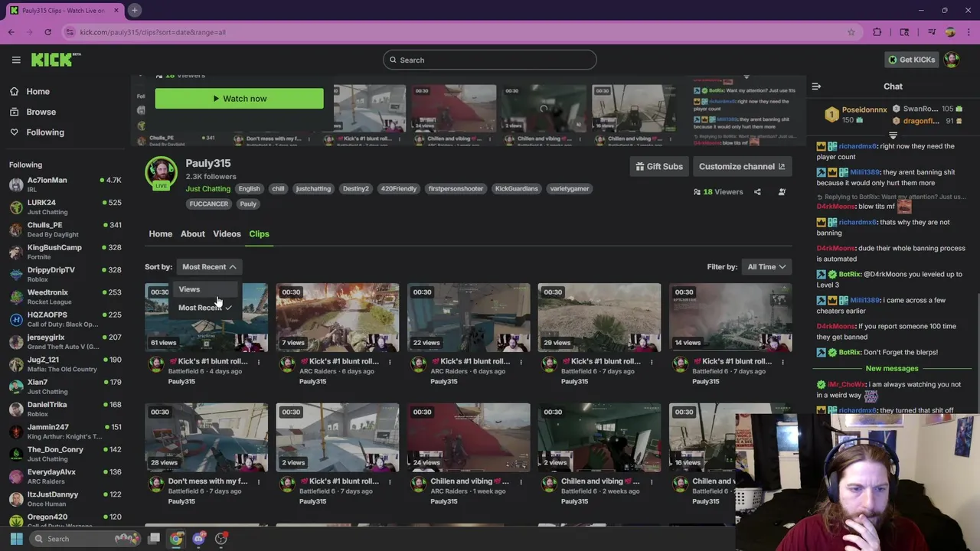This screenshot has width=980, height=551.
Task: Open the user profile avatar menu
Action: 952,60
